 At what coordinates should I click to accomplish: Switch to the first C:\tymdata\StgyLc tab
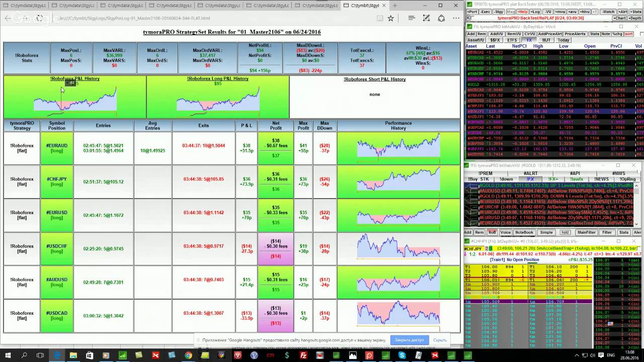pos(25,6)
